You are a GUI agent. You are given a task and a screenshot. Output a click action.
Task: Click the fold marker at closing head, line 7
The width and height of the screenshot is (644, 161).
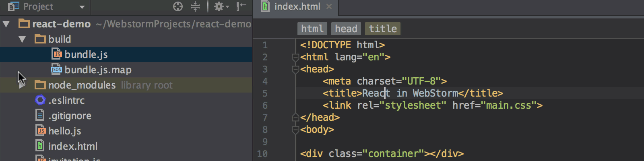pyautogui.click(x=295, y=118)
